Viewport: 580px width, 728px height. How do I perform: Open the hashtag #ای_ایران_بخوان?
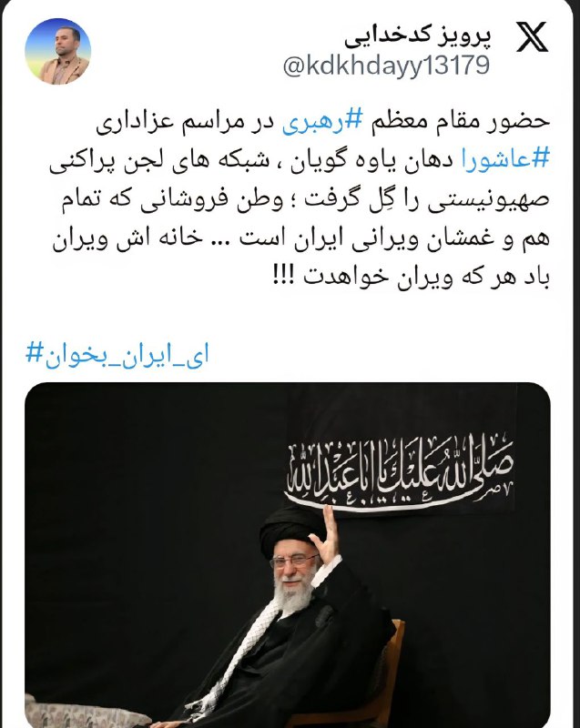[117, 354]
